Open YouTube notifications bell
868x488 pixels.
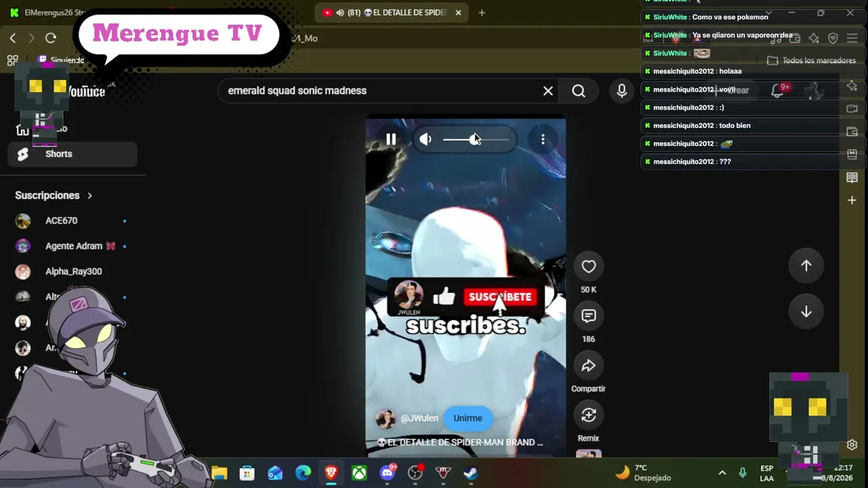click(x=778, y=90)
